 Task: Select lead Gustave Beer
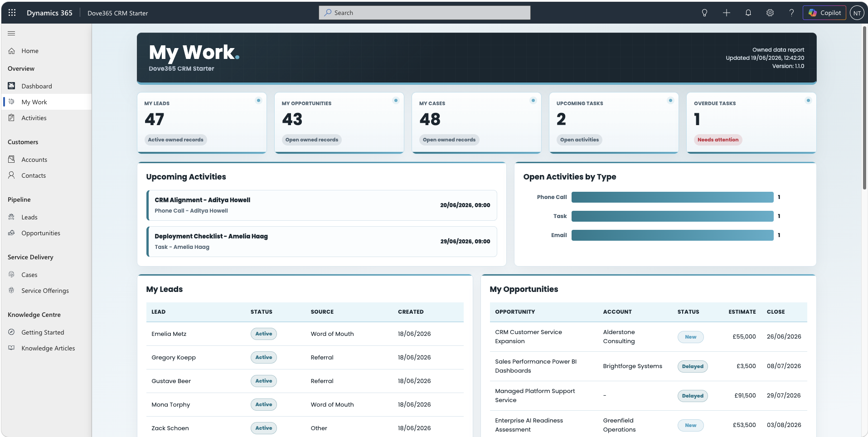pos(171,381)
